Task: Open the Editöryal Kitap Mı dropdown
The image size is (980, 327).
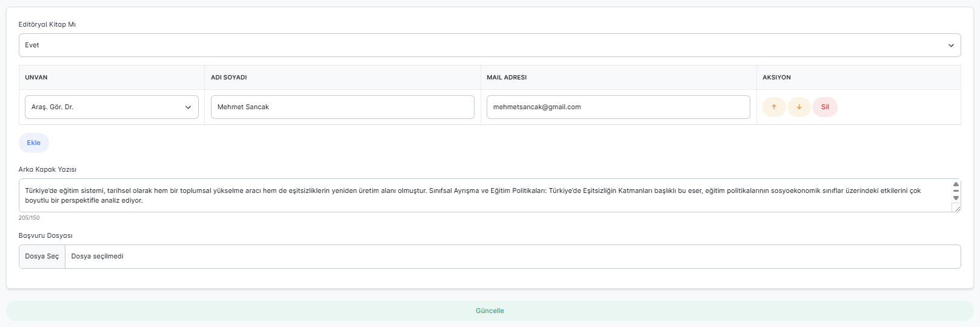Action: click(x=490, y=46)
